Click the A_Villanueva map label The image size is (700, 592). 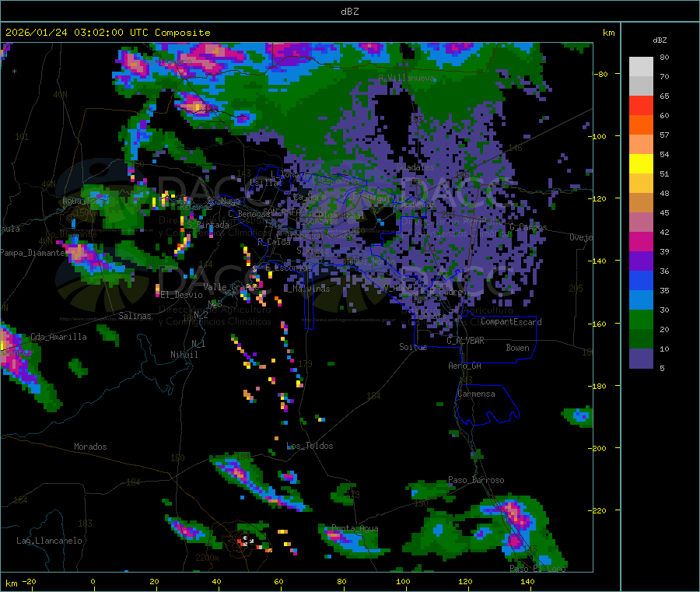point(406,78)
